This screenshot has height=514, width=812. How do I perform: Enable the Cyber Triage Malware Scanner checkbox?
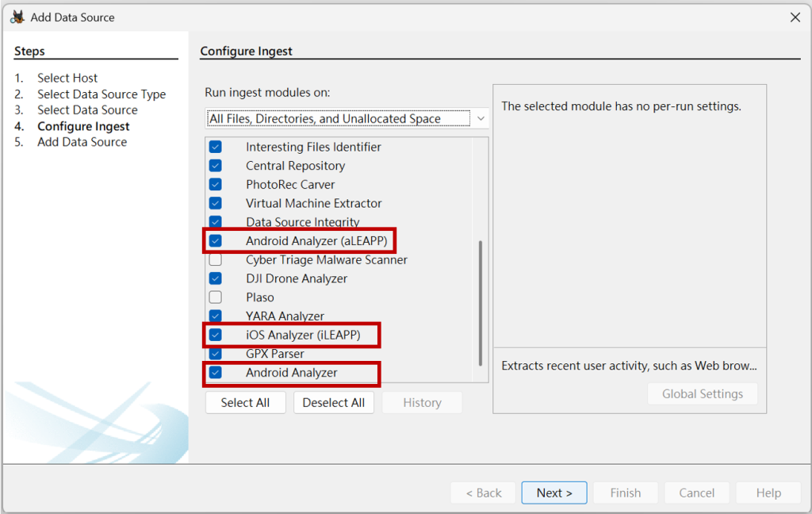216,259
